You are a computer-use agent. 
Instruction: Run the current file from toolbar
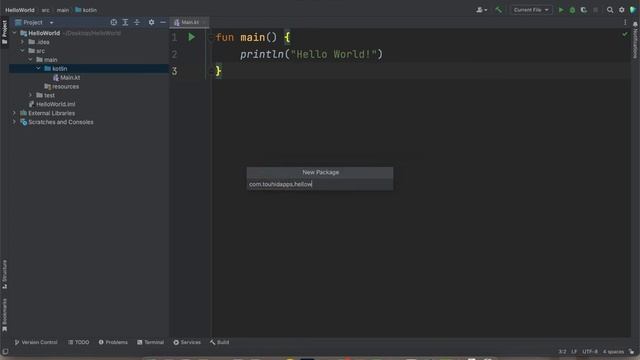point(561,10)
